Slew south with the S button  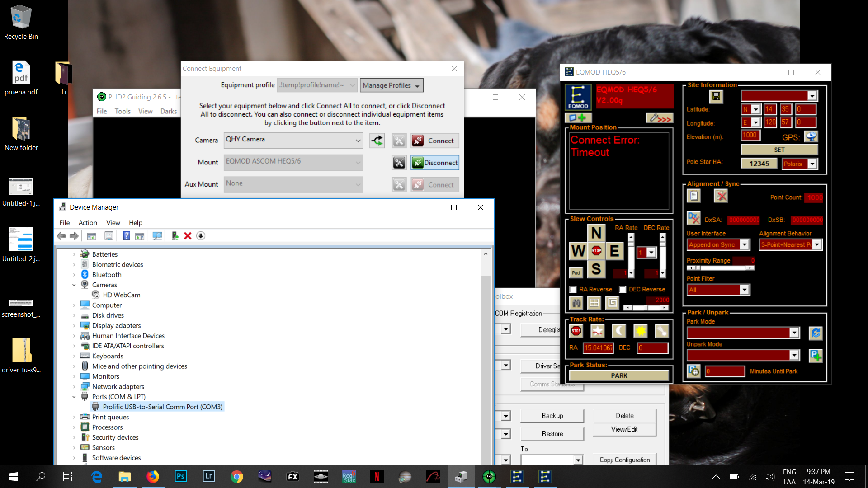pos(596,269)
